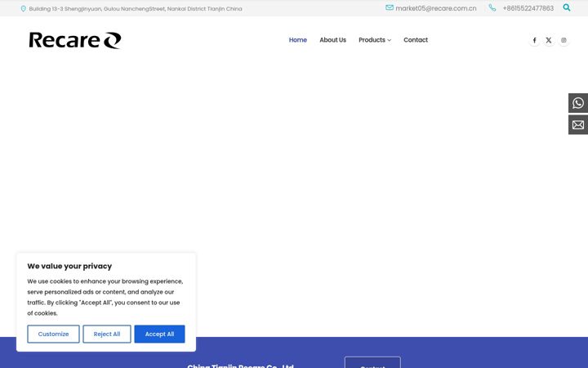The image size is (588, 368).
Task: Open the X (Twitter) social icon
Action: click(x=549, y=40)
